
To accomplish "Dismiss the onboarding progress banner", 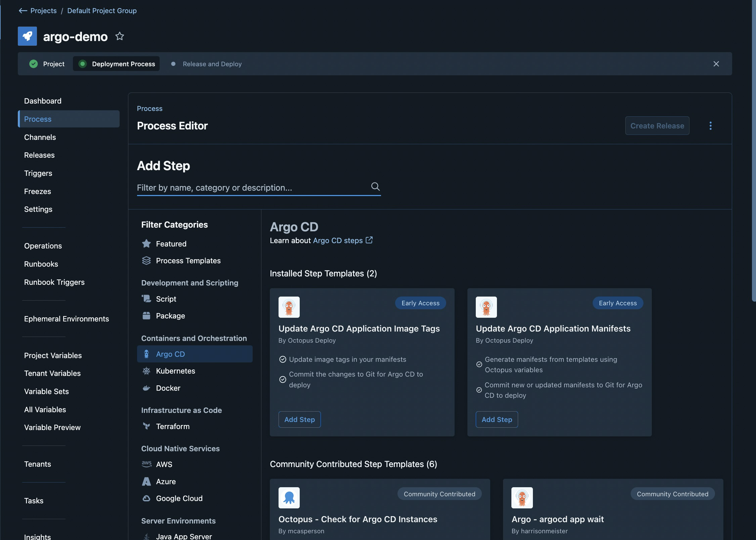I will click(716, 64).
